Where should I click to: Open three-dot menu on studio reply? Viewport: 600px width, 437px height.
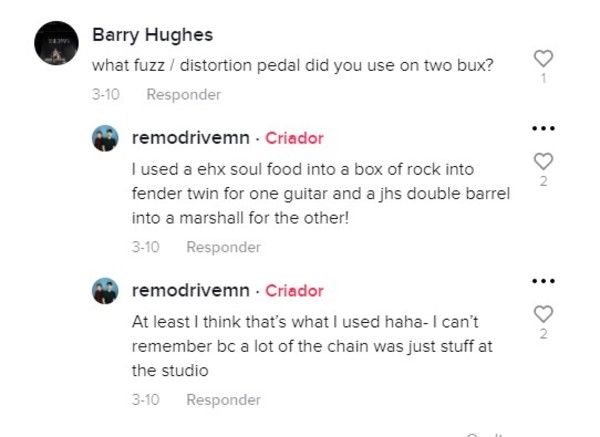[x=543, y=281]
